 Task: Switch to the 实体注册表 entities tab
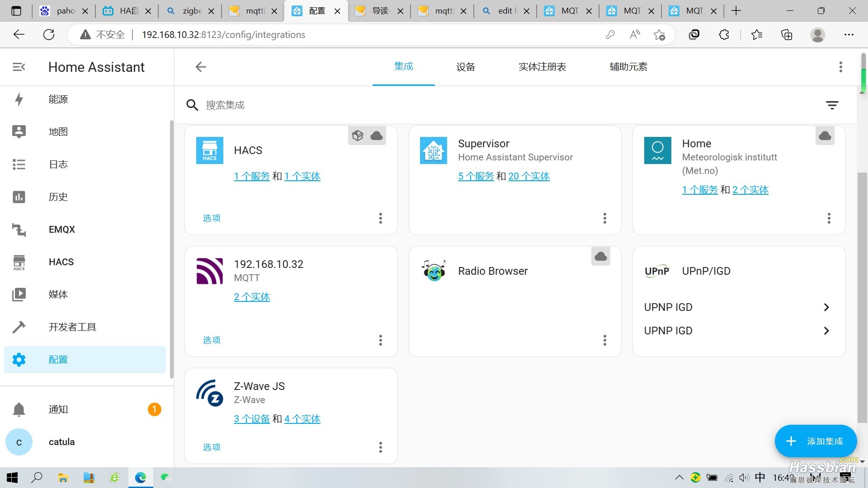click(x=542, y=67)
